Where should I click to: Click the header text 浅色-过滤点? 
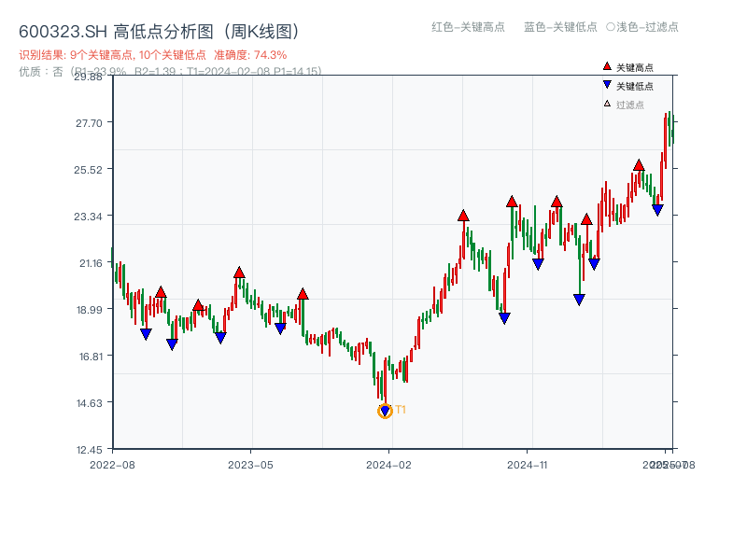point(647,27)
